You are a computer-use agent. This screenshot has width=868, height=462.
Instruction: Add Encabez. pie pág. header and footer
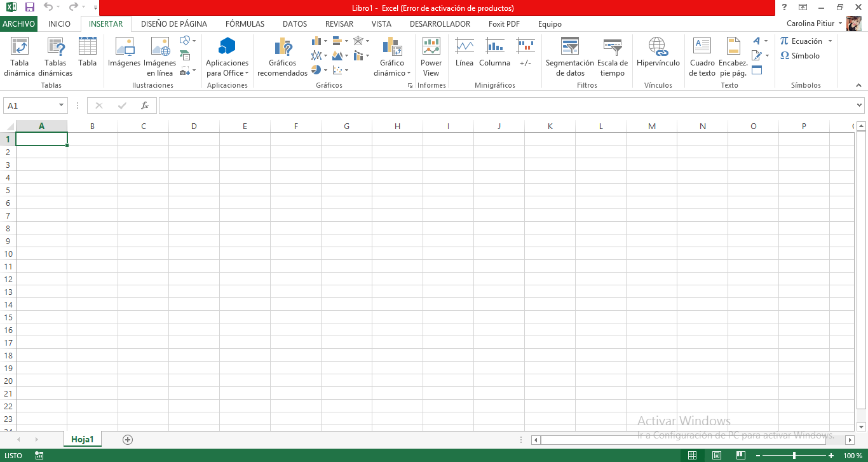pos(733,57)
